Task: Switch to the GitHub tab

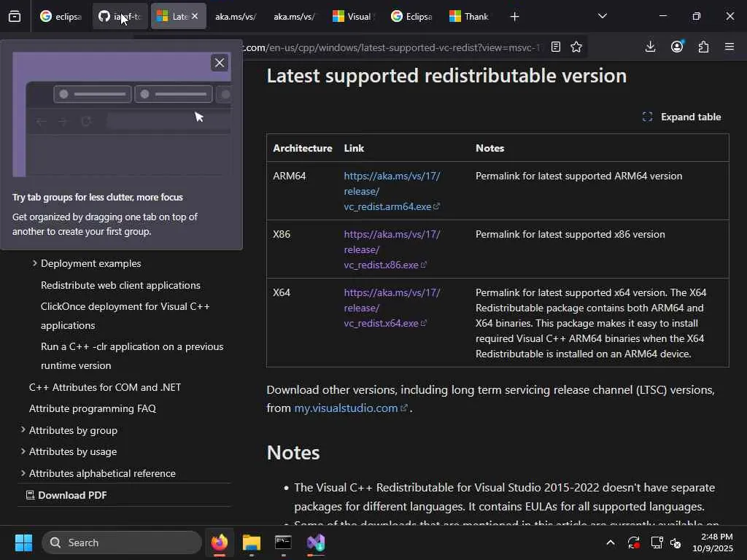Action: (119, 16)
